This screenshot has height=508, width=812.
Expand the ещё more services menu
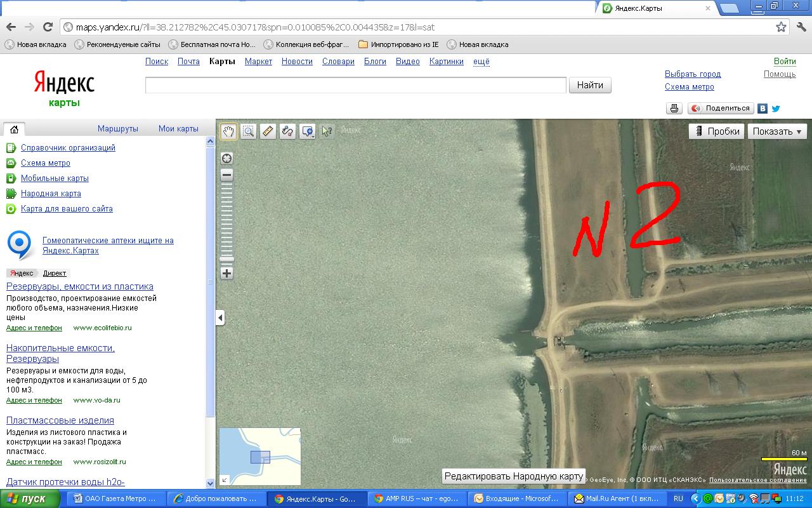coord(481,62)
